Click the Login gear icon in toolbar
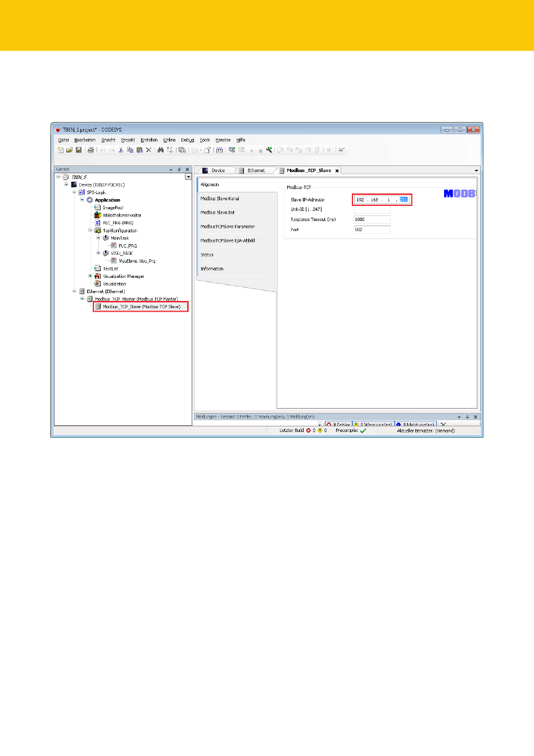This screenshot has width=534, height=756. [x=232, y=150]
